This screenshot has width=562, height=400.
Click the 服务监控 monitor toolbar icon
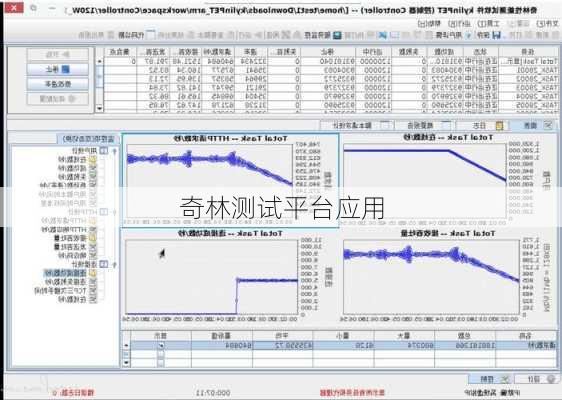point(337,35)
